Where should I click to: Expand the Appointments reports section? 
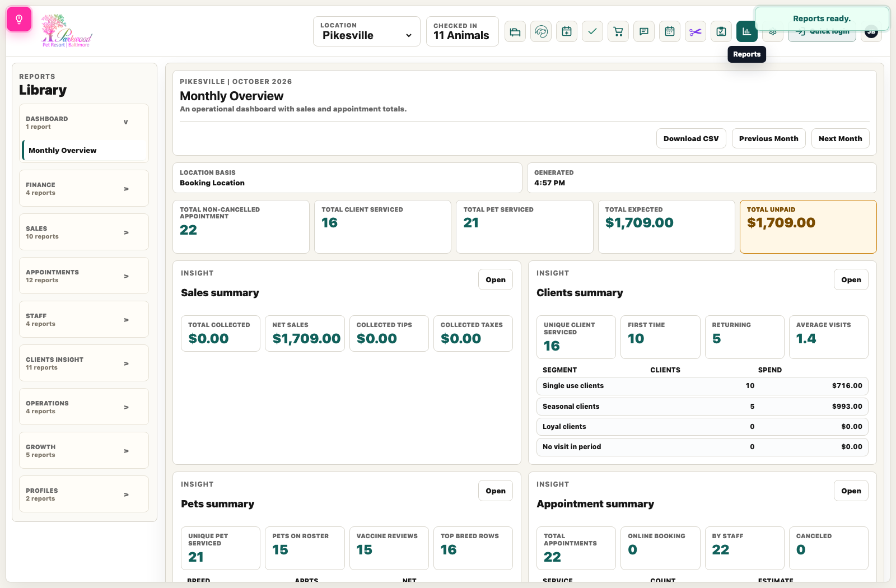[84, 276]
